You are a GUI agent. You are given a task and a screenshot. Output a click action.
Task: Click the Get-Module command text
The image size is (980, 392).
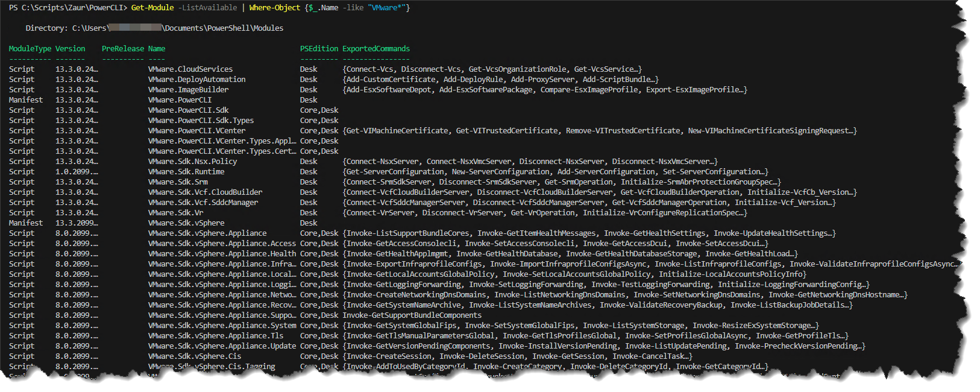[x=152, y=8]
